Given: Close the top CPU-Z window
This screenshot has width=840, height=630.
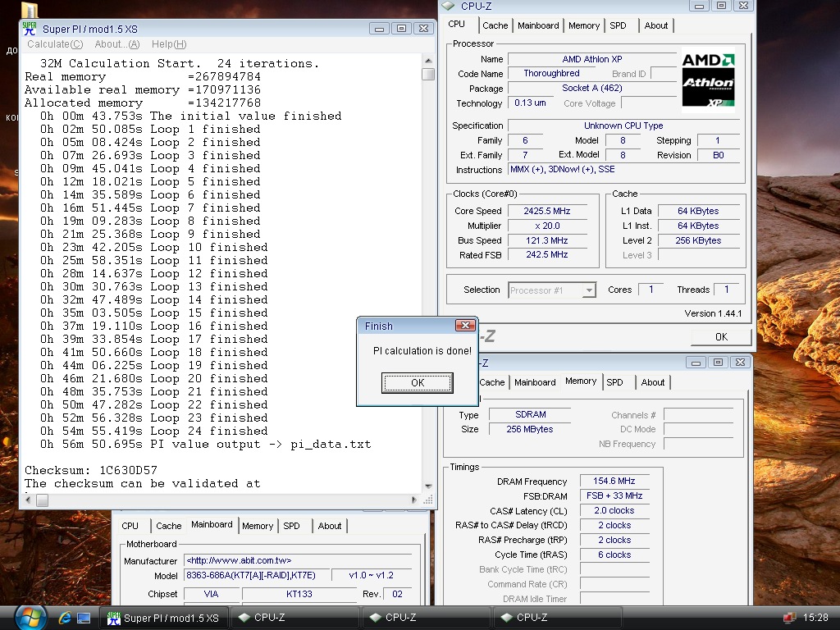Looking at the screenshot, I should [x=743, y=6].
